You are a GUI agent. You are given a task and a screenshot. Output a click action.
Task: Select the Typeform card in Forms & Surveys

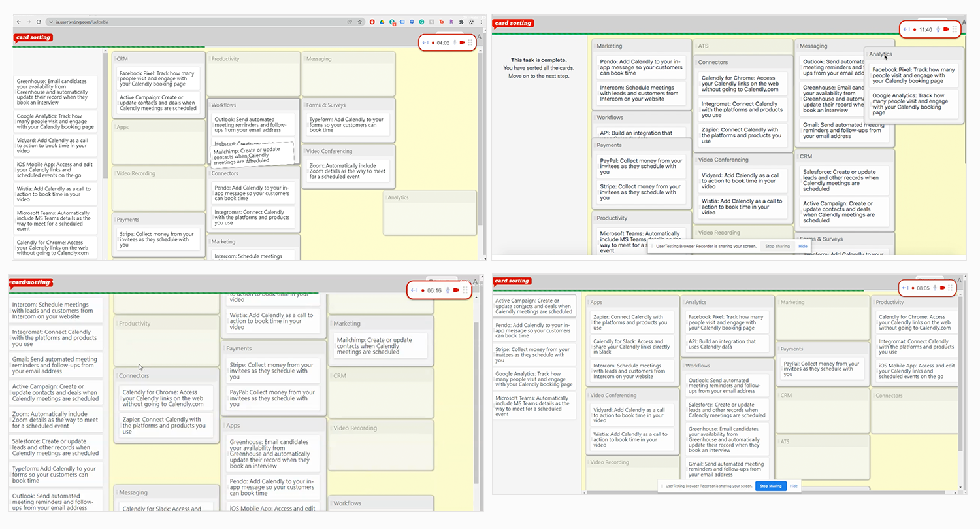[x=348, y=125]
